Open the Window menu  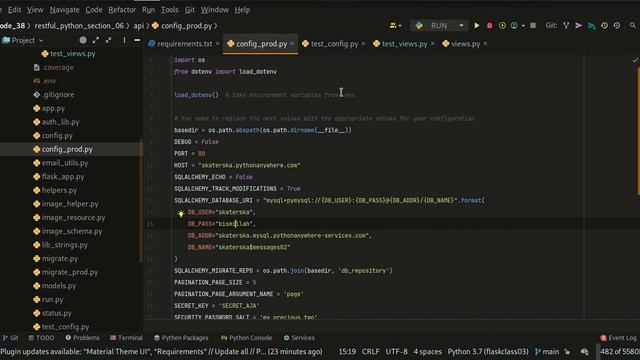click(x=215, y=10)
